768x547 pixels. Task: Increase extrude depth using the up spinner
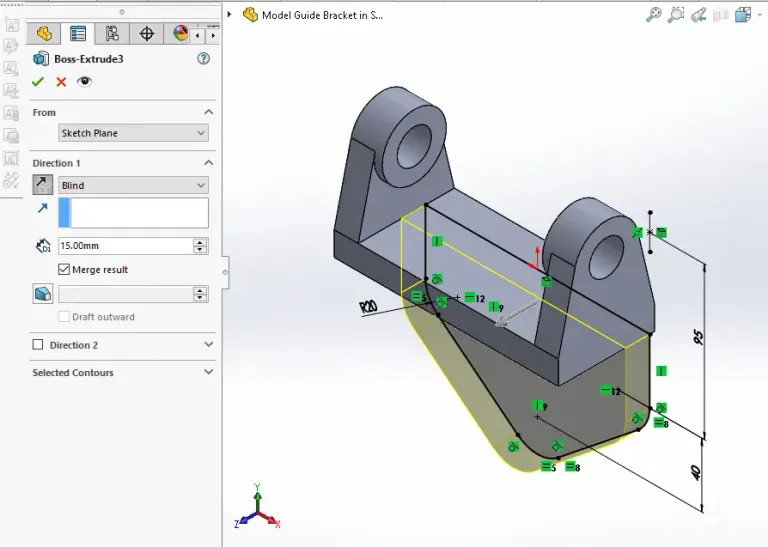click(201, 242)
